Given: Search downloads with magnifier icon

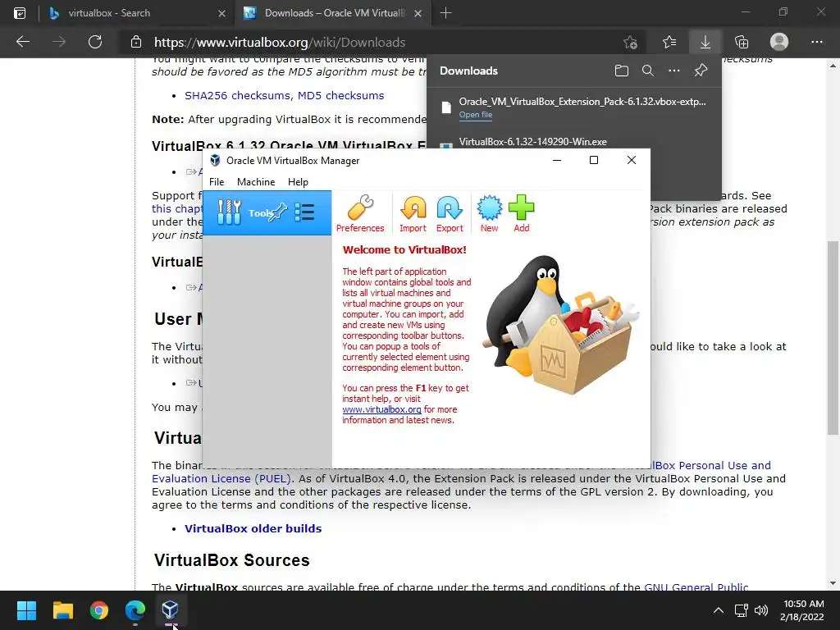Looking at the screenshot, I should (x=648, y=71).
